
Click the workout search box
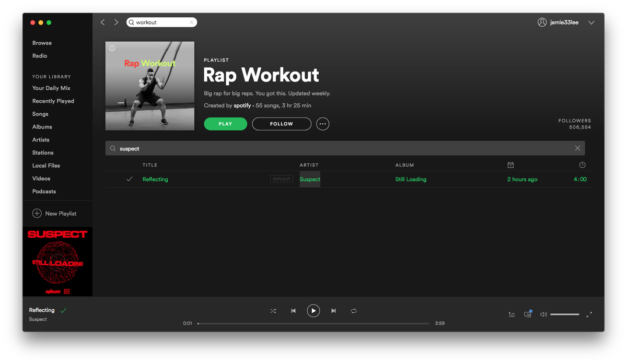coord(161,22)
